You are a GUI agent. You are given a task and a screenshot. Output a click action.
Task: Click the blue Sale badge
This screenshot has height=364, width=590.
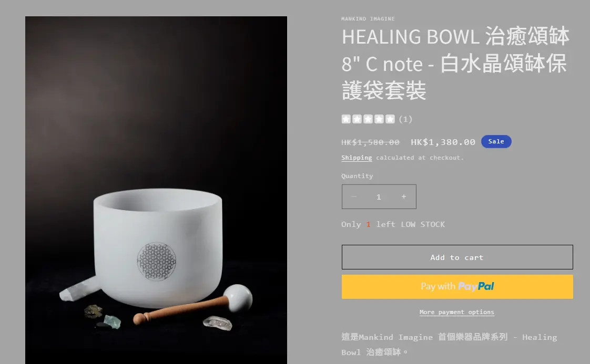[496, 141]
